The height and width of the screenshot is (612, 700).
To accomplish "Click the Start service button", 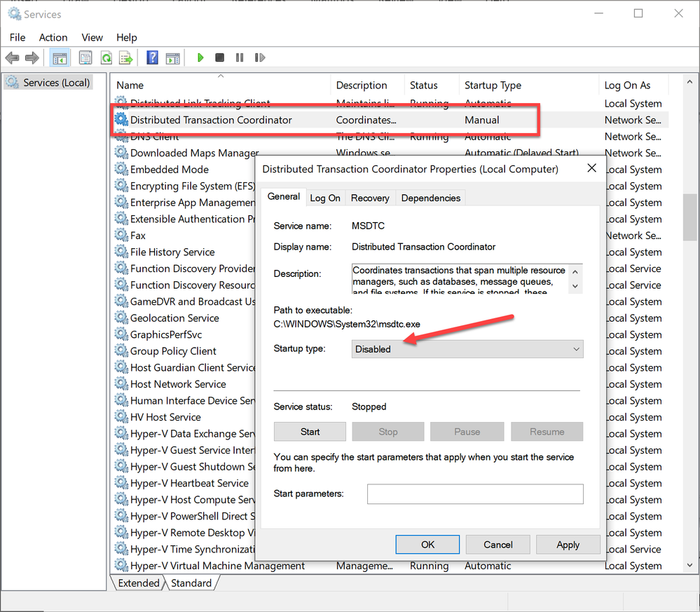I will click(x=310, y=432).
